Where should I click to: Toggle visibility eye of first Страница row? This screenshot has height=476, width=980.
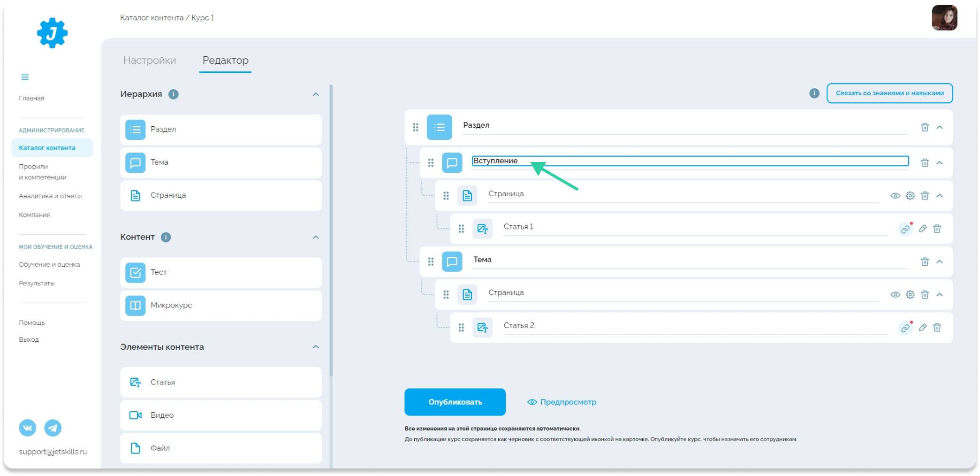pos(895,196)
